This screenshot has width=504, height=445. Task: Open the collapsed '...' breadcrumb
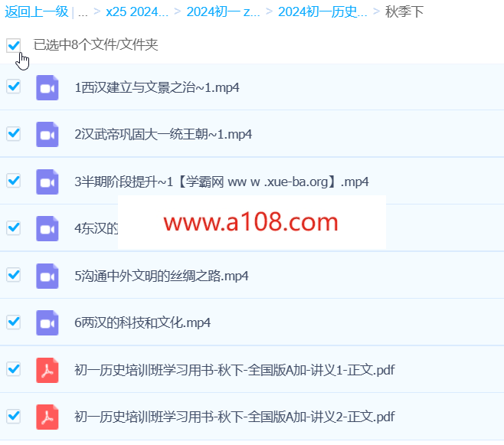(83, 13)
